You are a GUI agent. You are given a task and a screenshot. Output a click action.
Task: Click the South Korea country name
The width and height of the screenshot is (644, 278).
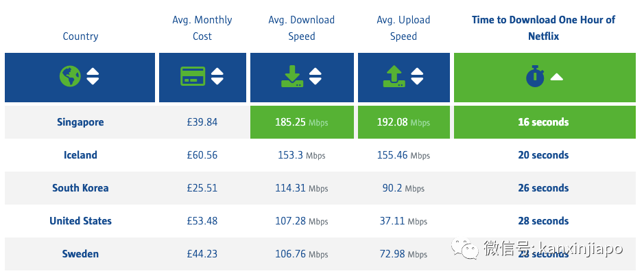(x=80, y=188)
